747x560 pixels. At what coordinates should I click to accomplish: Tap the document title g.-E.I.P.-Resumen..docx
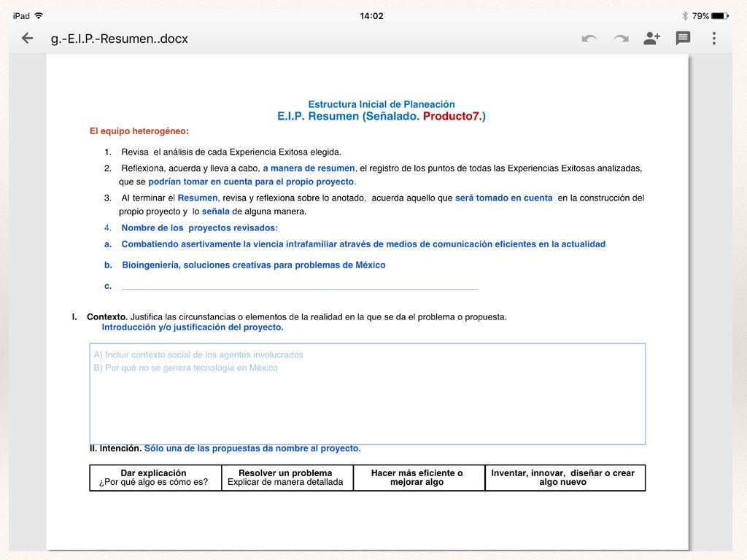pos(120,39)
